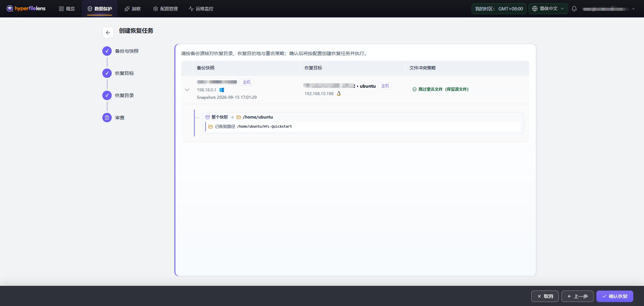
Task: Open the 概览 overview menu
Action: [x=67, y=9]
